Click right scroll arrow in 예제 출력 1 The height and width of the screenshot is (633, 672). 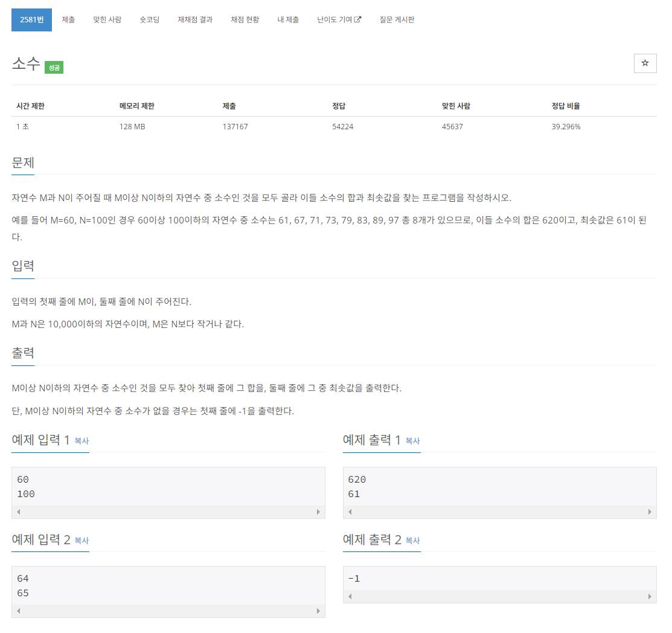(649, 512)
